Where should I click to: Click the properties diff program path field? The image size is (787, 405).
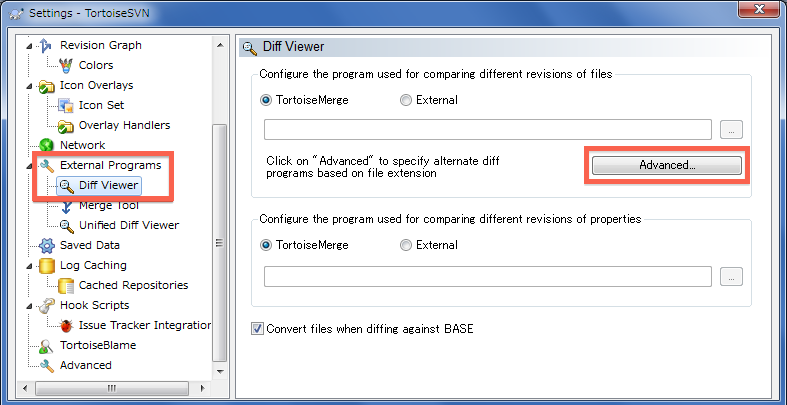pyautogui.click(x=487, y=275)
